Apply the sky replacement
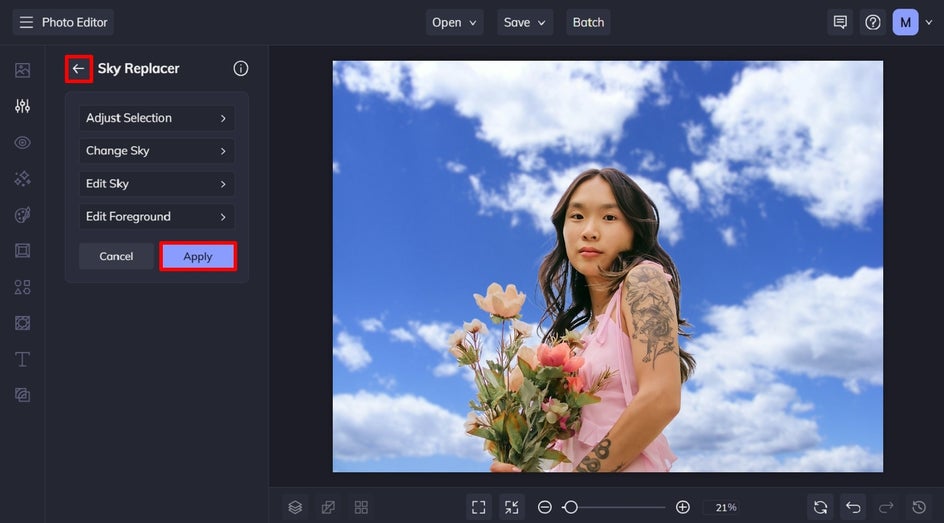This screenshot has height=523, width=944. click(198, 256)
